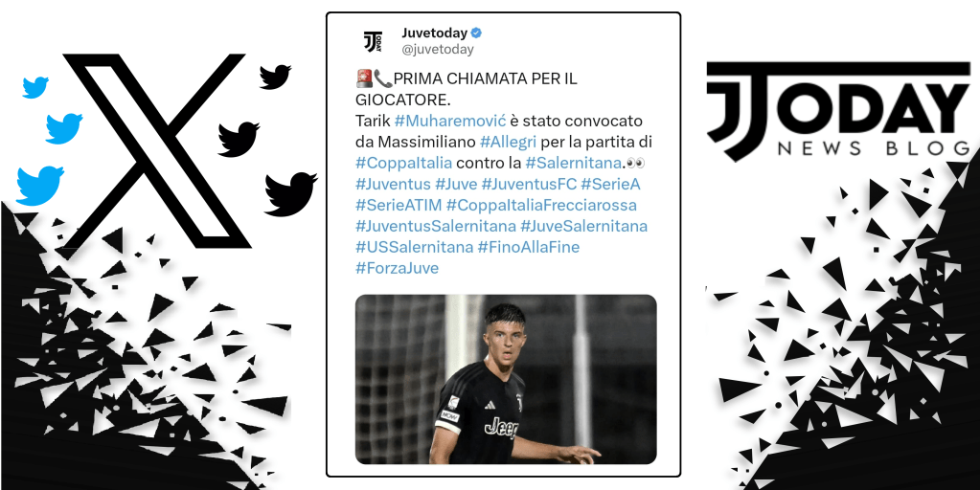Open the #CoppaItalia hashtag

(x=403, y=164)
